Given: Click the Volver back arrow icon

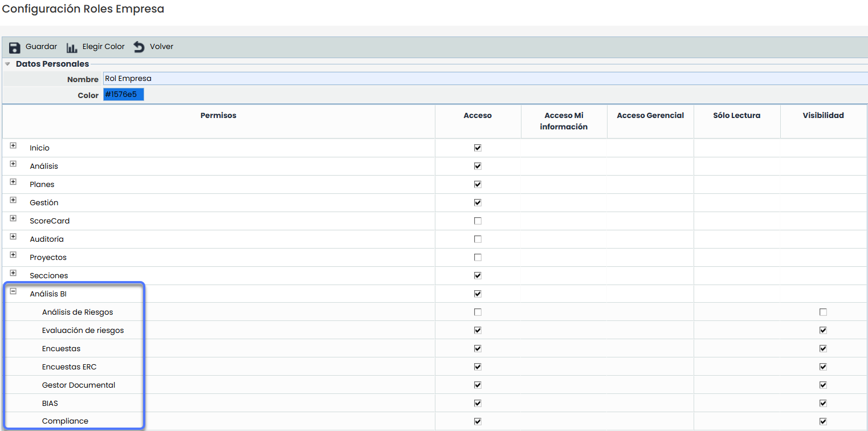Looking at the screenshot, I should [x=139, y=47].
